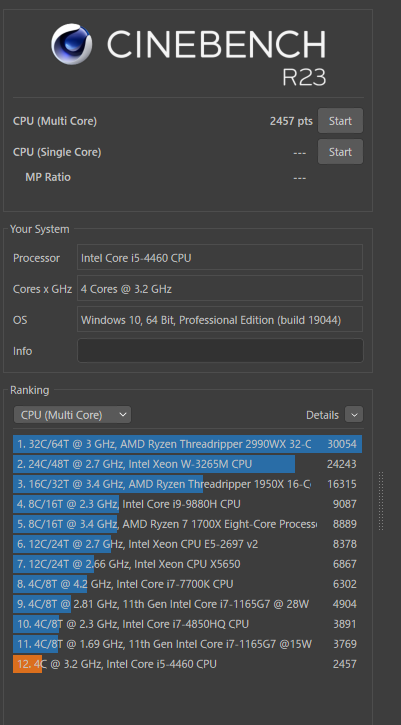Click the 16315 score value
401x725 pixels.
[x=342, y=484]
